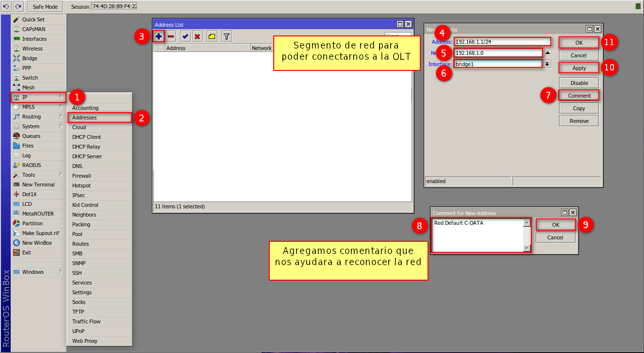Open New Terminal from the sidebar
The width and height of the screenshot is (644, 353).
click(x=38, y=185)
